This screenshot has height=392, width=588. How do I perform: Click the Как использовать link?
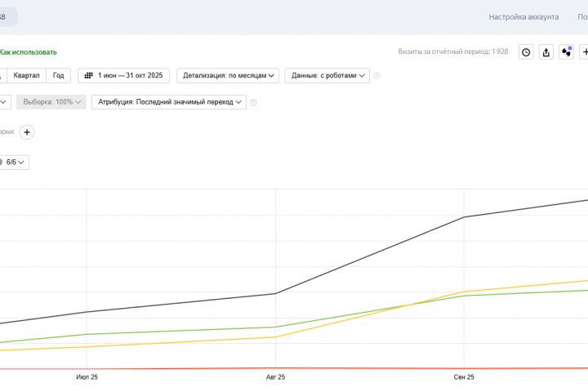pyautogui.click(x=28, y=52)
